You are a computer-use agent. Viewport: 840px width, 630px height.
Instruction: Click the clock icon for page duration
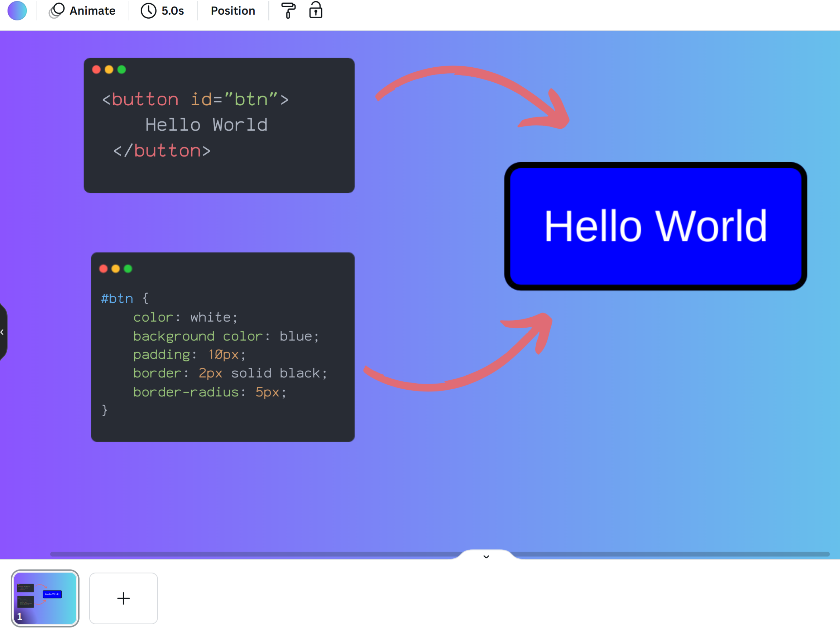[x=149, y=11]
